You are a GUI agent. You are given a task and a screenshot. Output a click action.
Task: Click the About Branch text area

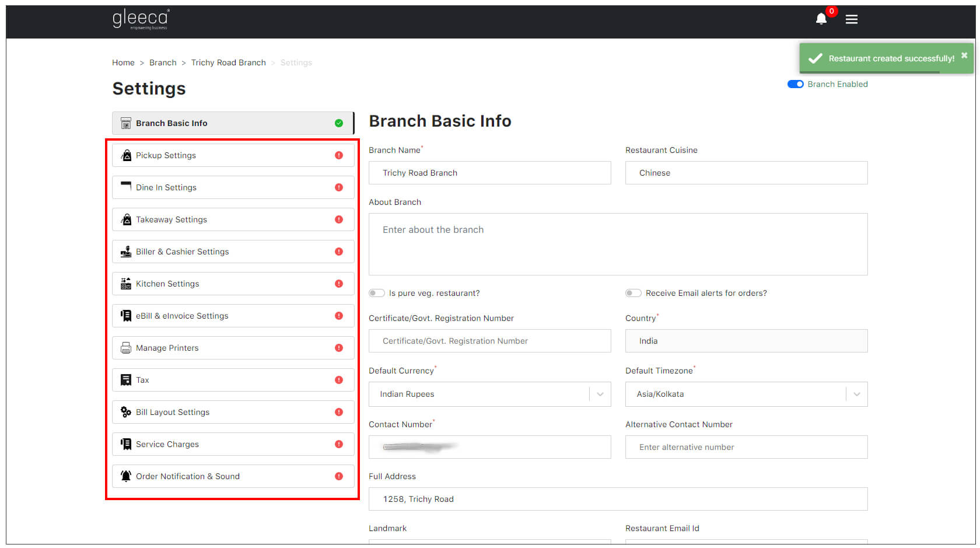pyautogui.click(x=618, y=244)
